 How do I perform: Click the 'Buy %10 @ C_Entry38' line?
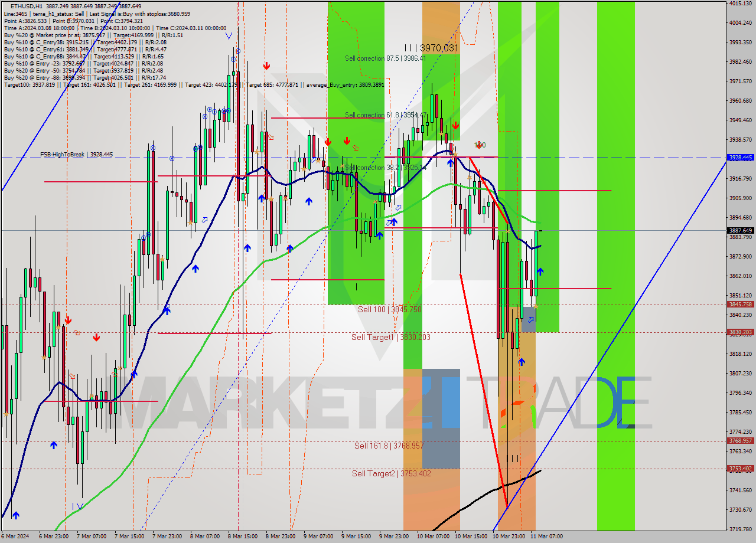click(85, 42)
